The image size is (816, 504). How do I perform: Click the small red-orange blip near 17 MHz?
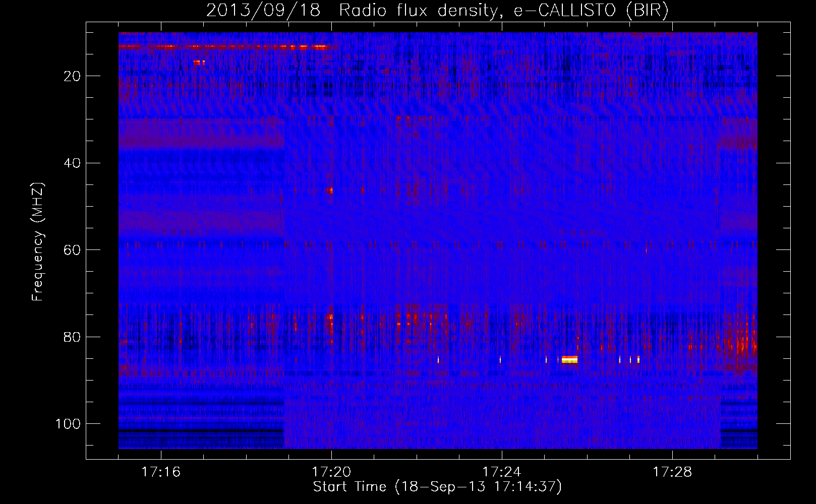click(199, 62)
